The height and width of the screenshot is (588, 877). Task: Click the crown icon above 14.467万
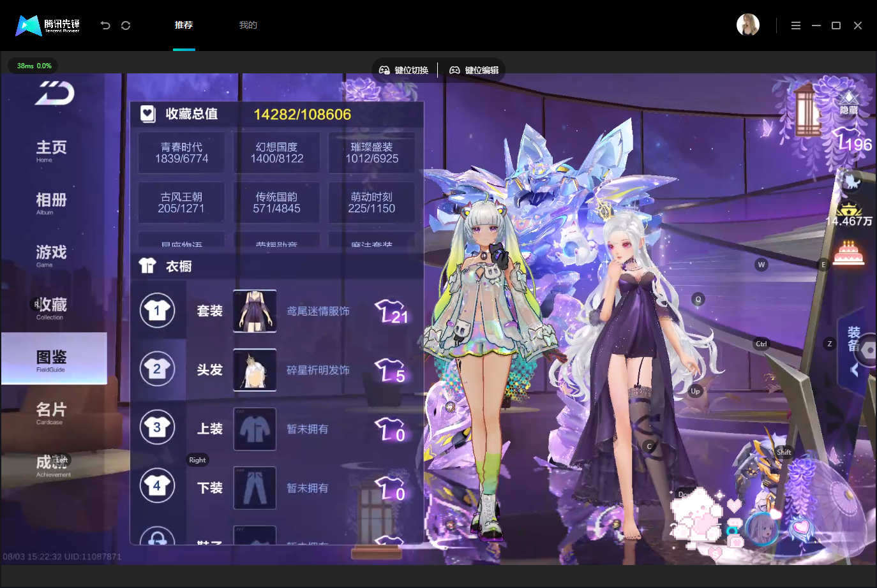(850, 209)
